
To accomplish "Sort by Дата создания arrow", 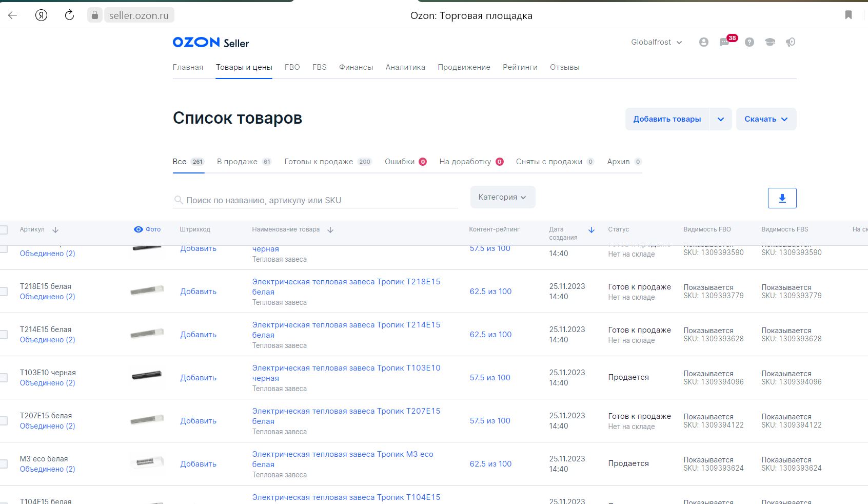I will pos(591,230).
